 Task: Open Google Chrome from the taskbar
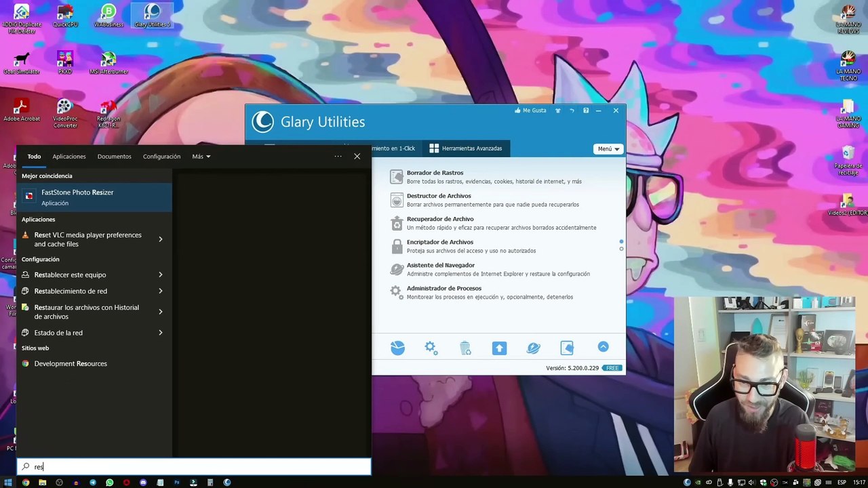pos(26,483)
